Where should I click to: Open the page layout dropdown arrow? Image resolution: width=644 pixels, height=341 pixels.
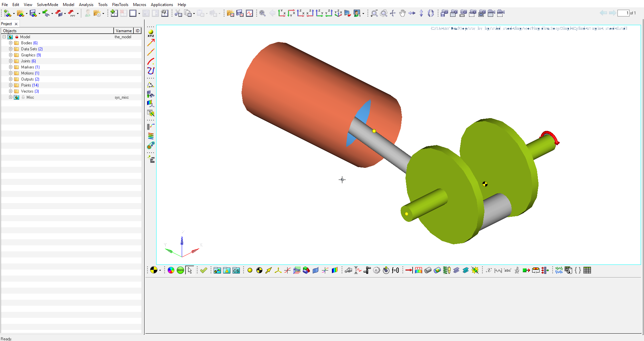coord(139,14)
